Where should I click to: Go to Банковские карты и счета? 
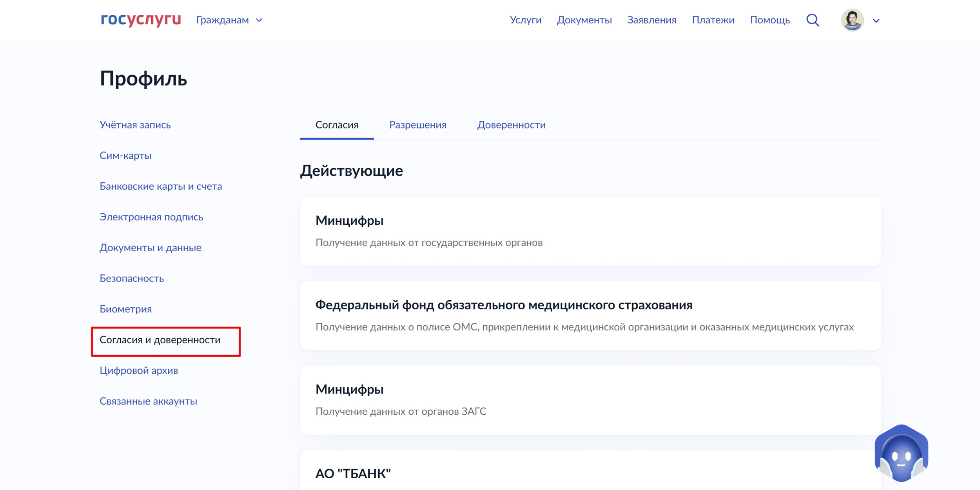(161, 186)
